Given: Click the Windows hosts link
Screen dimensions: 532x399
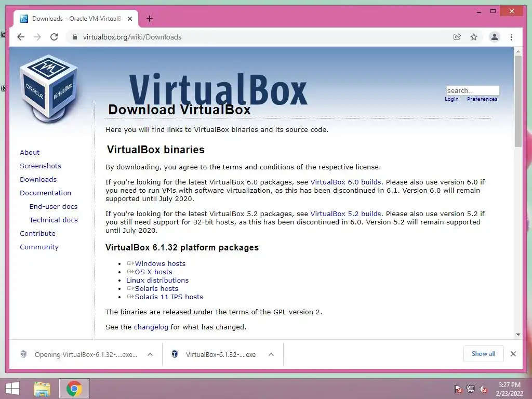Looking at the screenshot, I should pyautogui.click(x=160, y=263).
